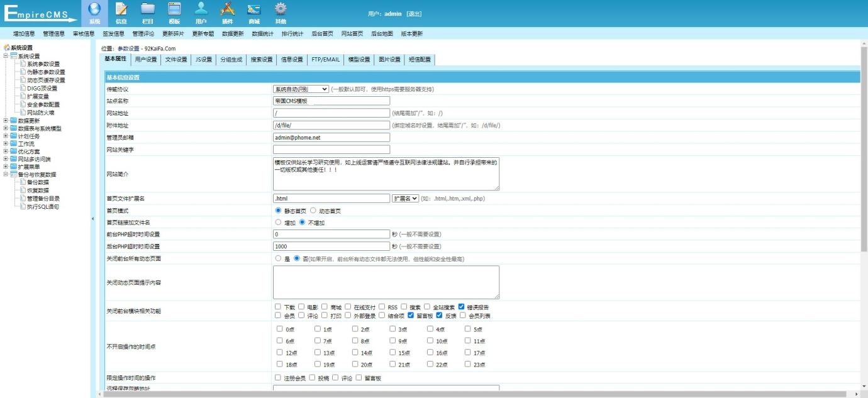Click the page icon beside 扩展变量
Screen dimensions: 868x398
pyautogui.click(x=23, y=96)
